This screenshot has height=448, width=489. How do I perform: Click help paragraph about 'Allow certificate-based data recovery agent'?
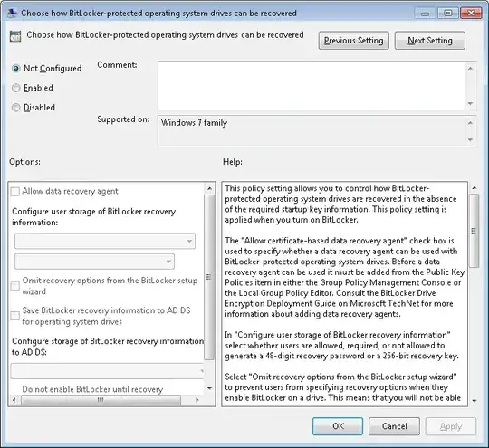tap(345, 277)
